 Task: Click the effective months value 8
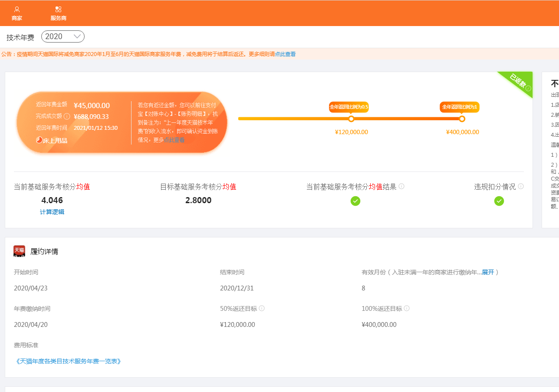point(363,288)
